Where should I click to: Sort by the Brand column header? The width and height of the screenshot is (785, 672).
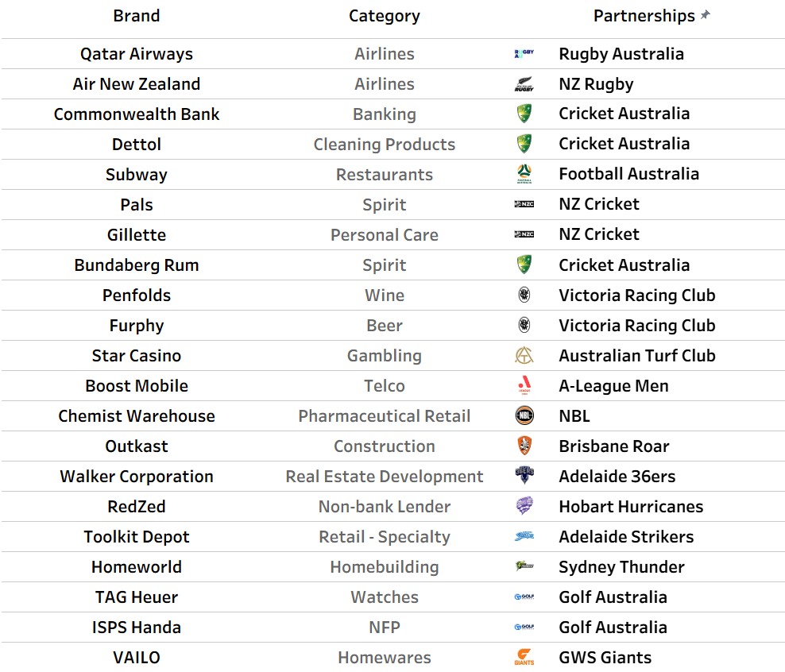coord(136,16)
